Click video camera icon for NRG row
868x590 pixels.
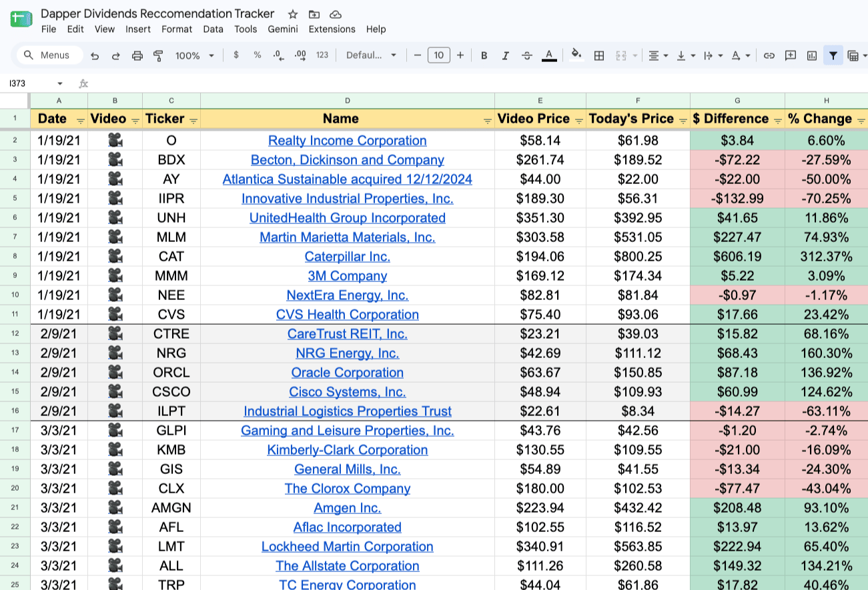tap(115, 353)
